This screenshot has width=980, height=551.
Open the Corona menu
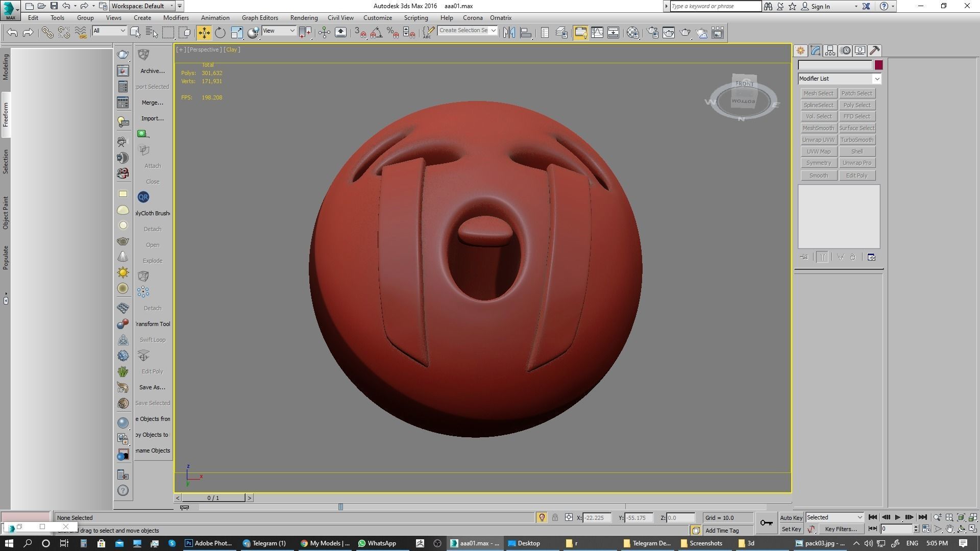(473, 18)
